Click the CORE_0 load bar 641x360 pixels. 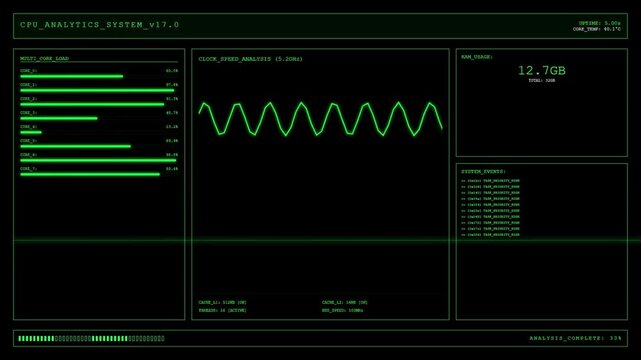click(72, 76)
